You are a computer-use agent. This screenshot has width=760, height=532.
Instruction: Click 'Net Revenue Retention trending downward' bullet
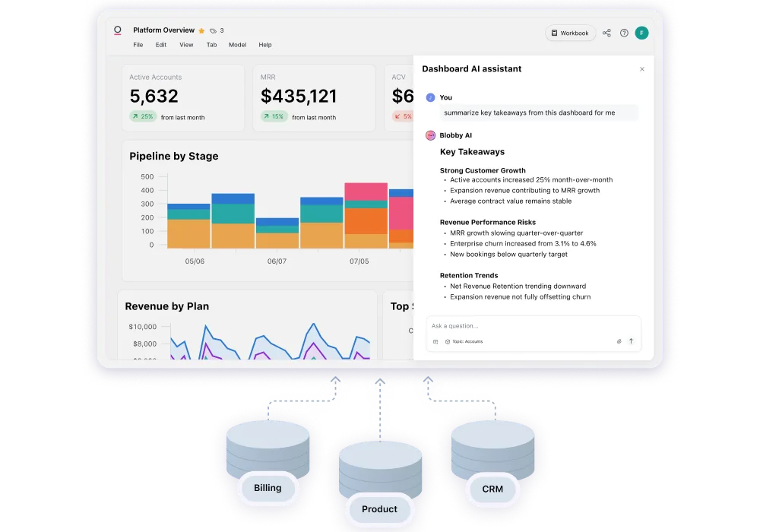[x=518, y=287]
